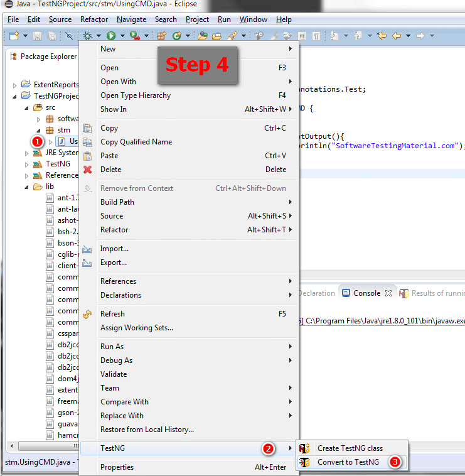Open the Navigate menu
Viewport: 465px width, 476px height.
coord(131,19)
